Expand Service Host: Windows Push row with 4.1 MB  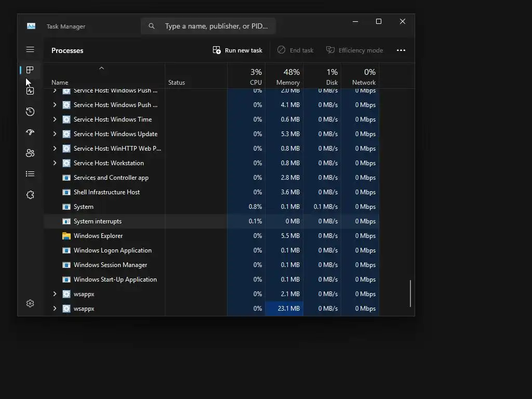click(x=55, y=105)
